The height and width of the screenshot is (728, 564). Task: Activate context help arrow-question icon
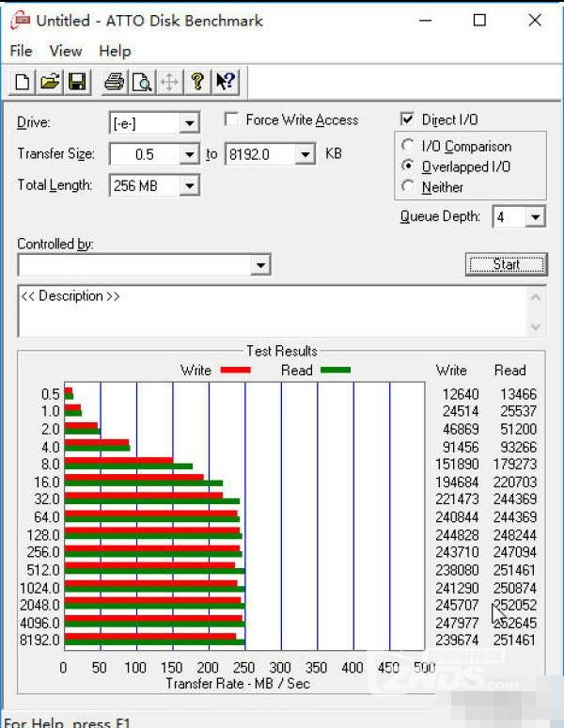(x=226, y=82)
